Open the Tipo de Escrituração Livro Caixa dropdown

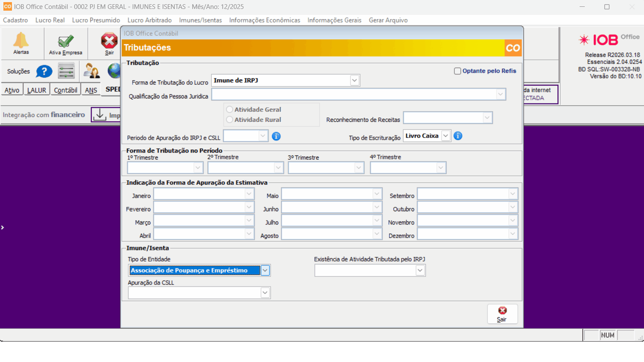coord(445,136)
